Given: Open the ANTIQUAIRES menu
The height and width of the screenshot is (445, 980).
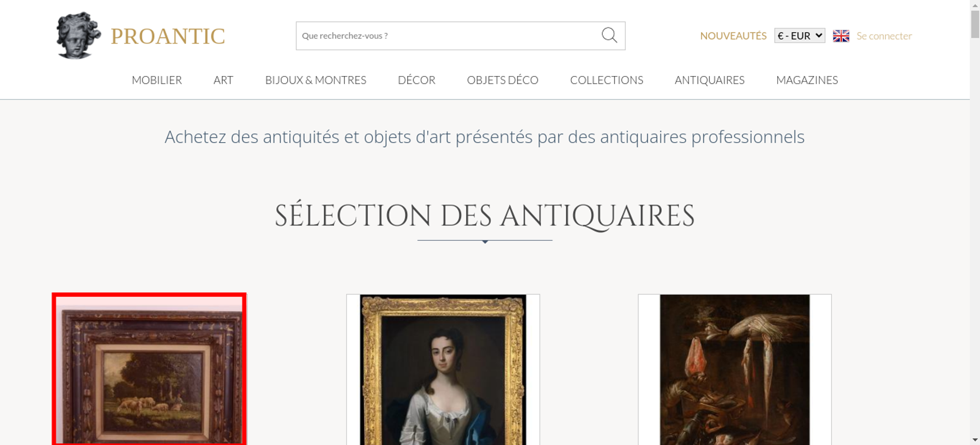Looking at the screenshot, I should [x=710, y=80].
